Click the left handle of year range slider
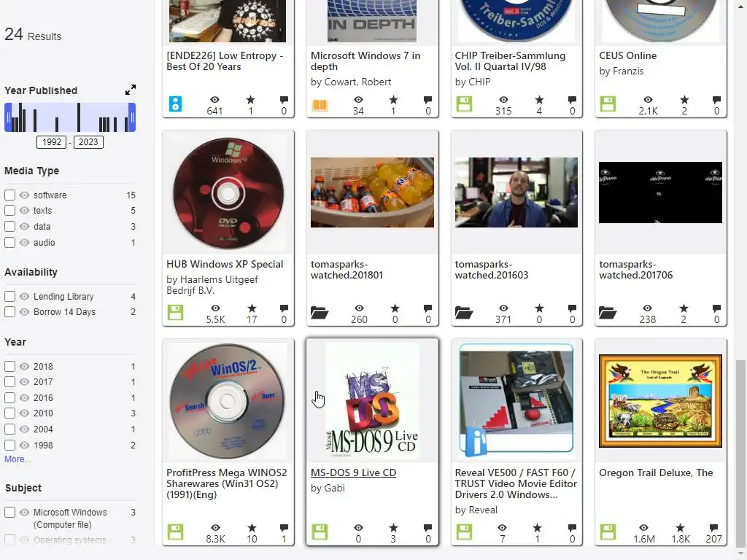 tap(7, 117)
